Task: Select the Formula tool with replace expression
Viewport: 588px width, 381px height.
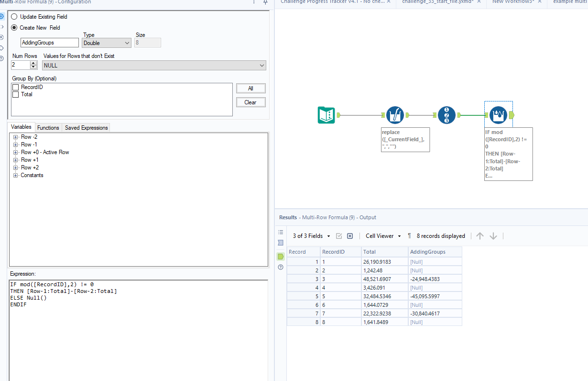Action: [395, 115]
